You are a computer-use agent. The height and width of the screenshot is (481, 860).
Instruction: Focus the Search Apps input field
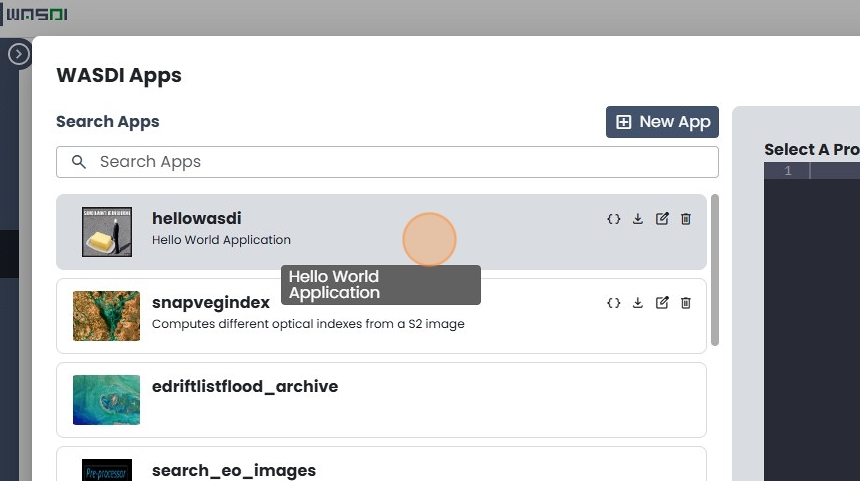point(387,162)
